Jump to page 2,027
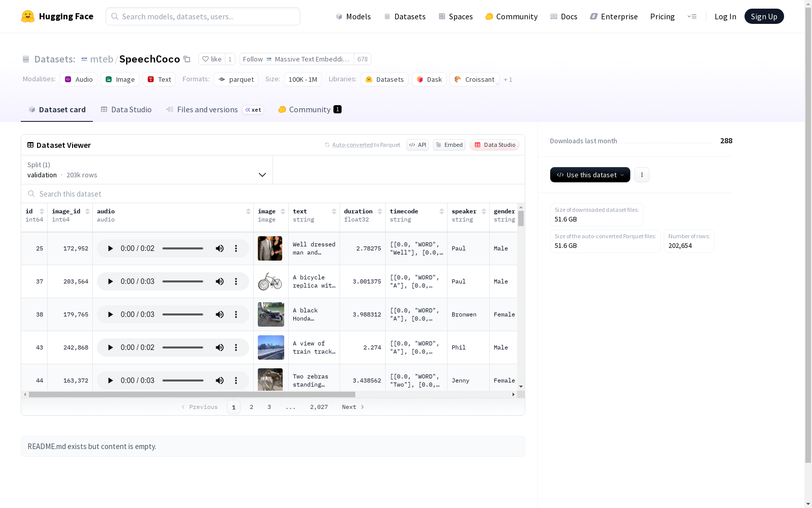Screen dimensions: 812x508 coord(319,407)
